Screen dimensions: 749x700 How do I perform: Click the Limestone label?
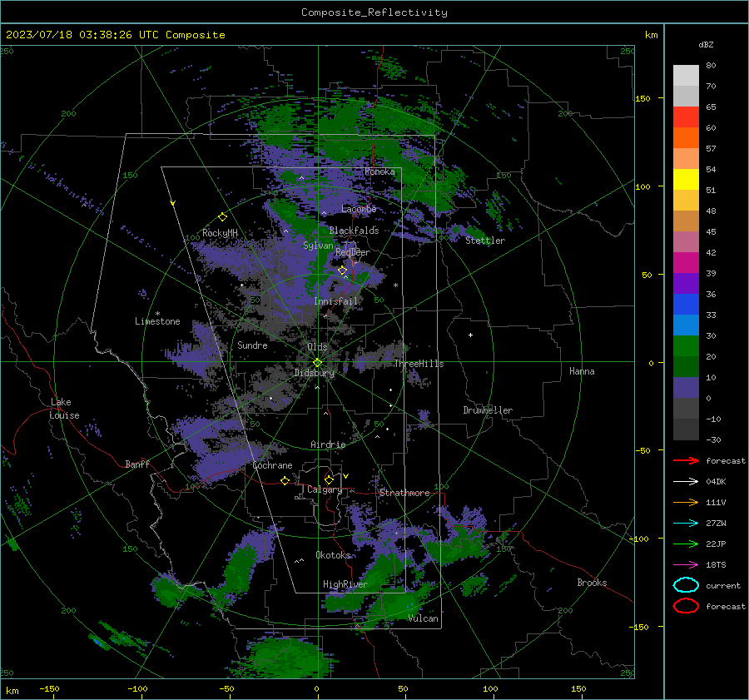[157, 321]
